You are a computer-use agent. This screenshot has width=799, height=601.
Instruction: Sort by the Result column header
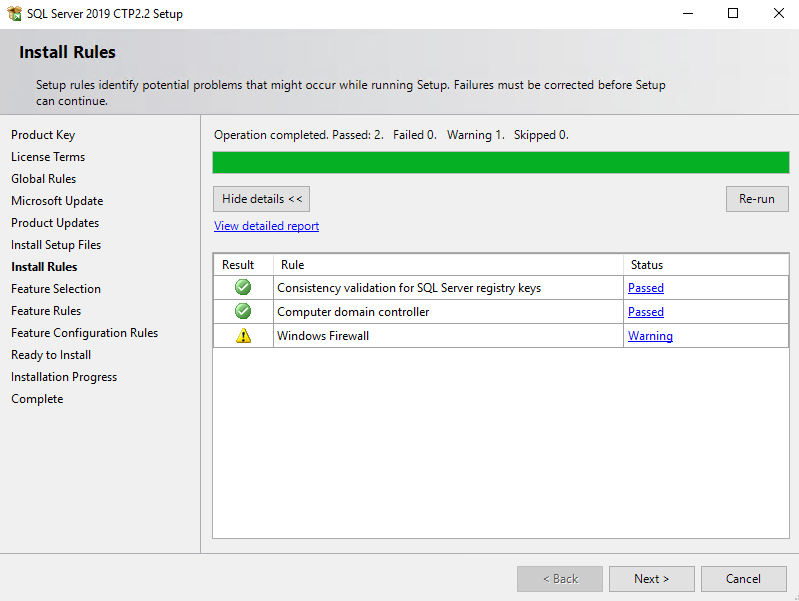pos(244,265)
